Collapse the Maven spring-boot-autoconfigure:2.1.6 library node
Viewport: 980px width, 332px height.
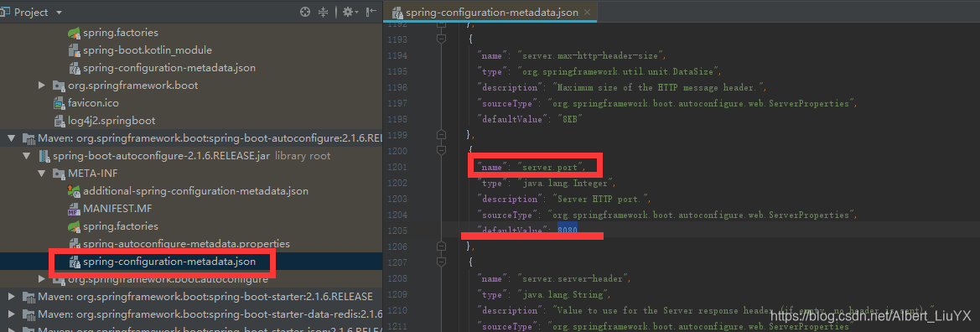tap(11, 138)
